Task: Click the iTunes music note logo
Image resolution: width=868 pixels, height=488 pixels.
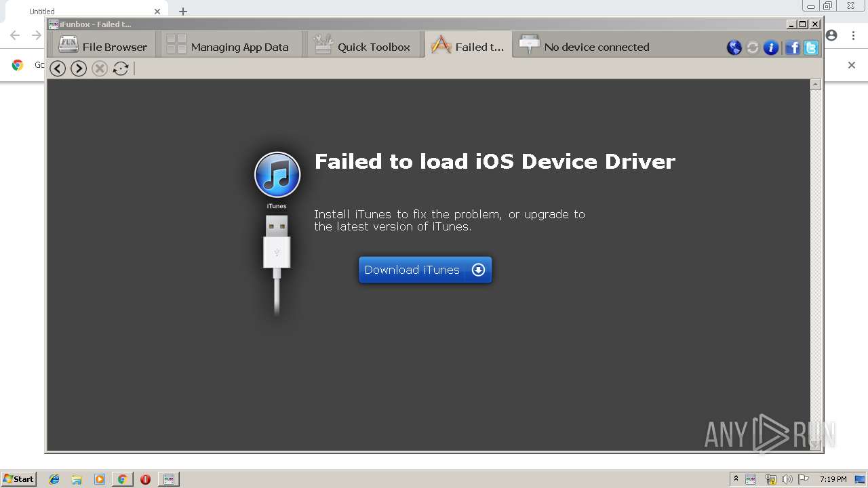Action: 277,175
